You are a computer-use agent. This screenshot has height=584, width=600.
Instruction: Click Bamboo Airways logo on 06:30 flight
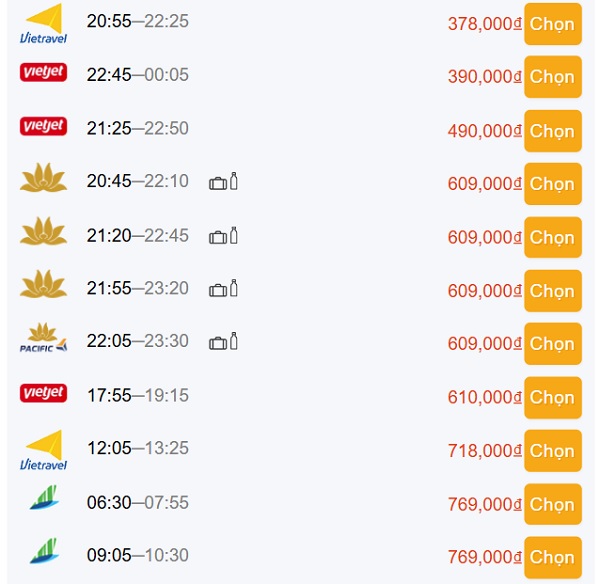(44, 498)
